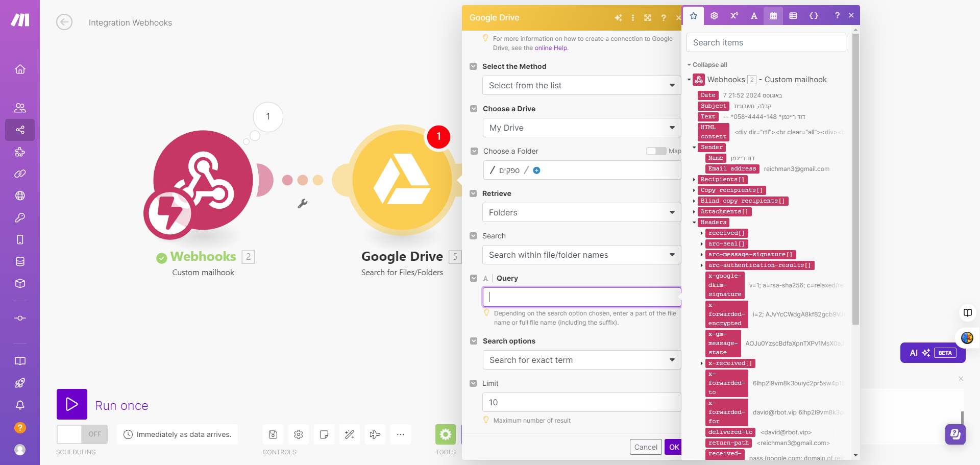Open the Templates puzzle icon in sidebar

pyautogui.click(x=20, y=152)
